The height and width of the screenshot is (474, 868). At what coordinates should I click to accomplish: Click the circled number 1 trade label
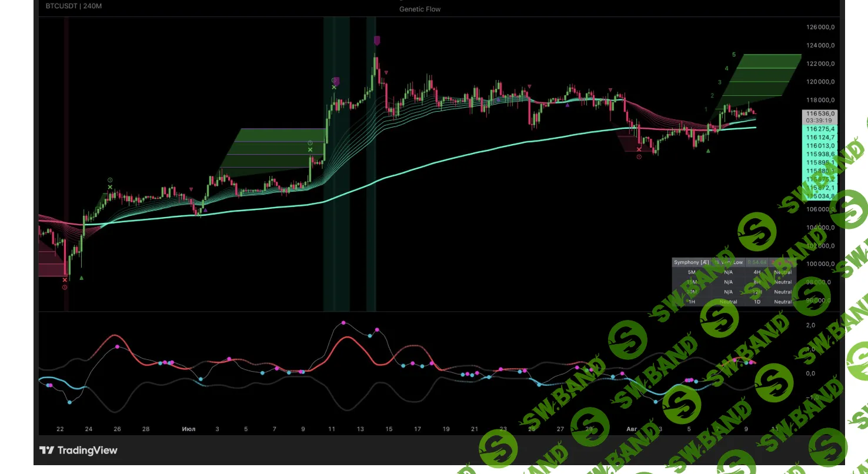[110, 179]
